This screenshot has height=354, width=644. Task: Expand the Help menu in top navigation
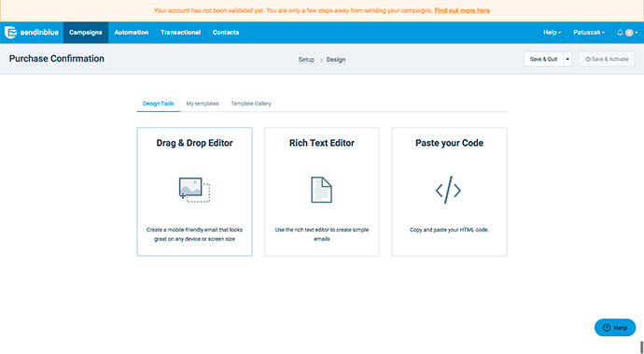tap(552, 33)
